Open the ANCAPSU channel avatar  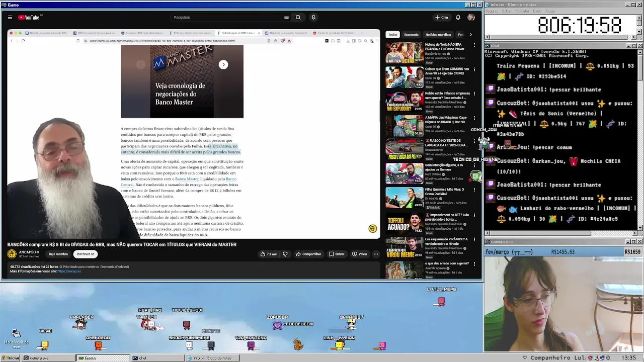[x=12, y=254]
